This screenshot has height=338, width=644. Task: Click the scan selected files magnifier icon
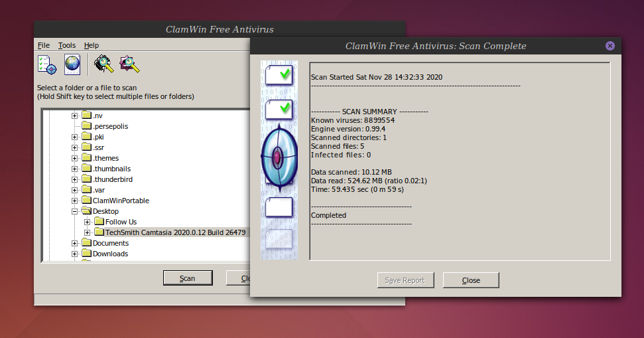coord(129,64)
